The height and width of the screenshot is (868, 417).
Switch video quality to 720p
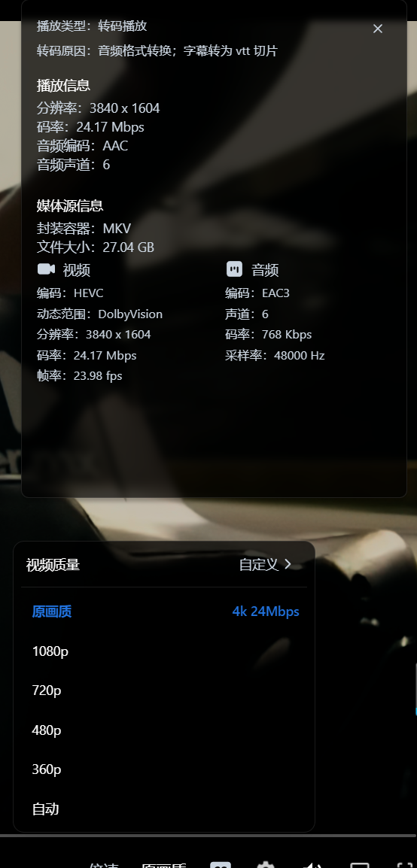(x=163, y=690)
